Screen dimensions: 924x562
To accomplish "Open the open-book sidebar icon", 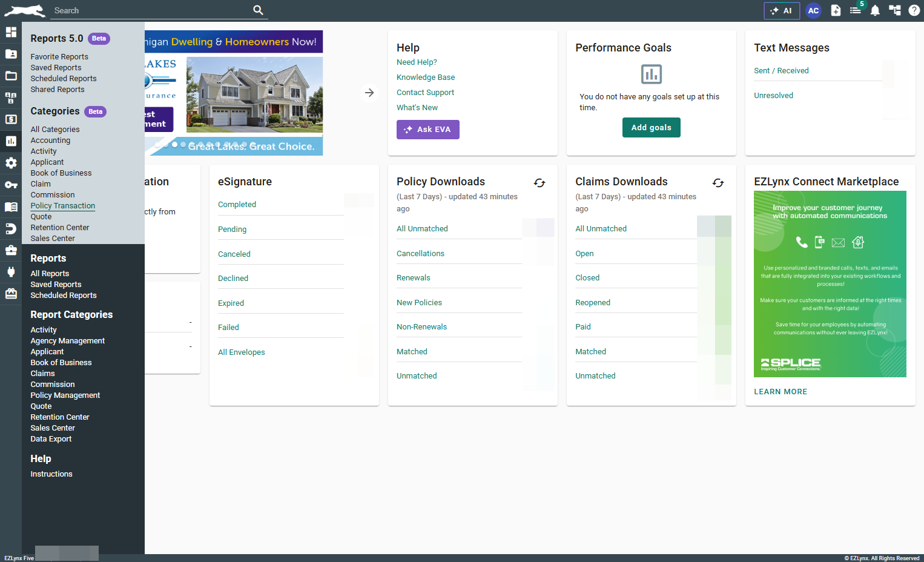I will [x=11, y=207].
